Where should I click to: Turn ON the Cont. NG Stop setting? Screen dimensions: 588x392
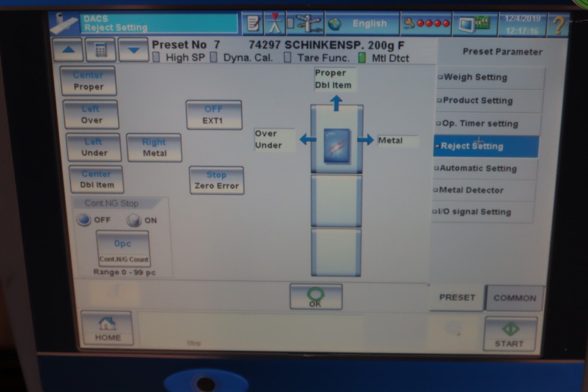[135, 220]
